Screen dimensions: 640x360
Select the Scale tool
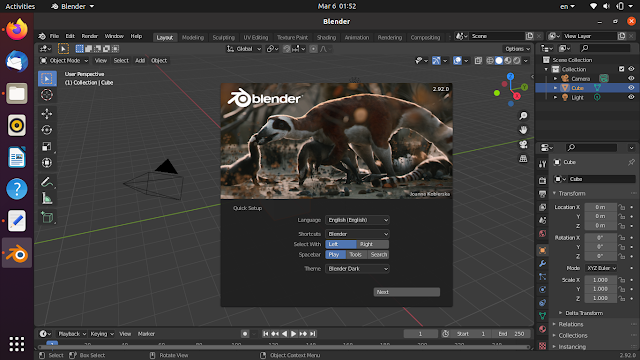tap(47, 147)
